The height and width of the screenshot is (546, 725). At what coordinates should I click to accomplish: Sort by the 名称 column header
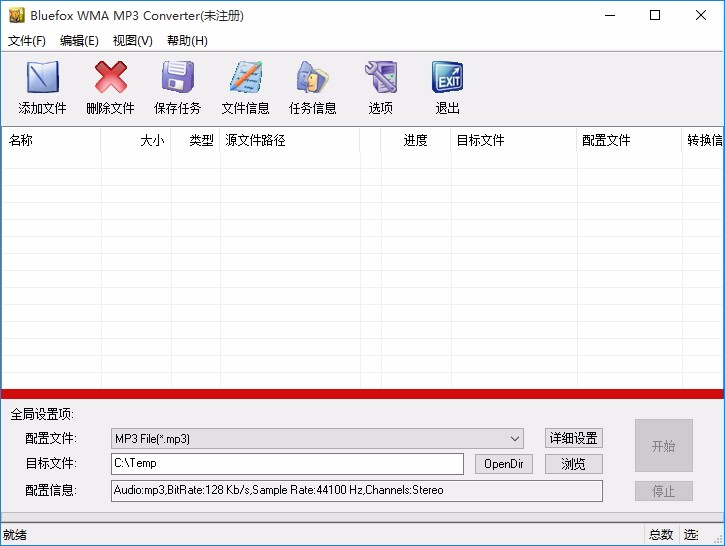pyautogui.click(x=51, y=140)
